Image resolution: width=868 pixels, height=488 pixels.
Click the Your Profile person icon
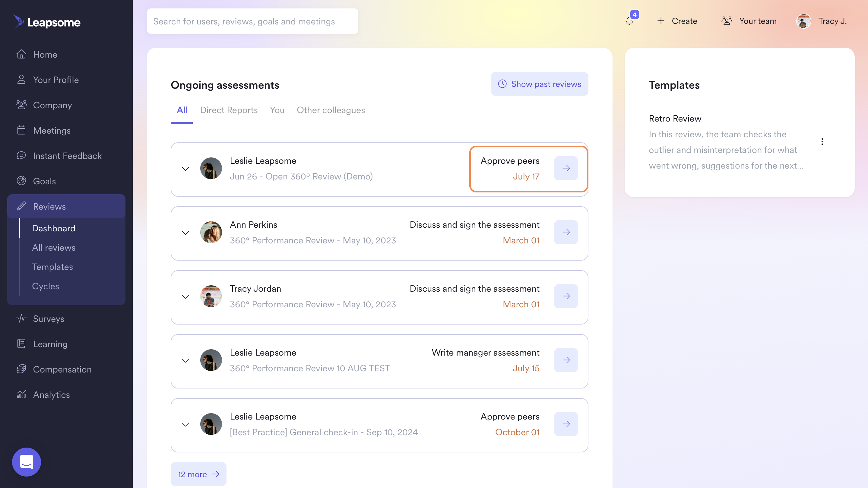tap(21, 80)
